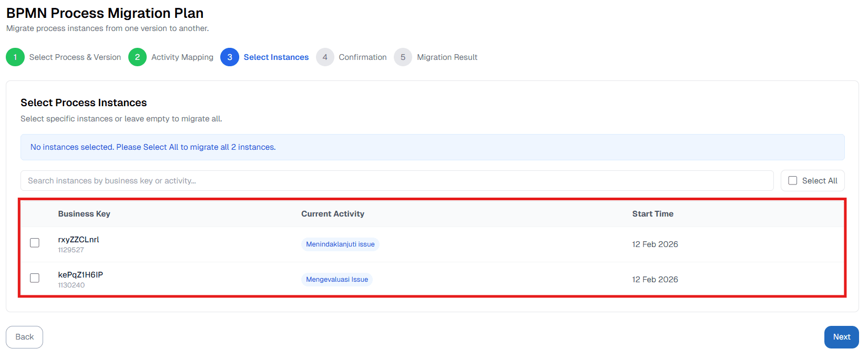Click the Back button
This screenshot has height=359, width=868.
pyautogui.click(x=24, y=337)
